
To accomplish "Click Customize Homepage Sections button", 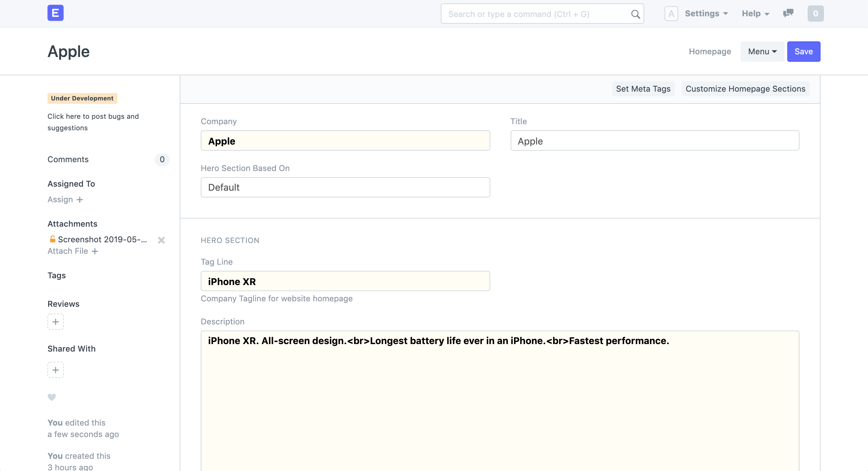I will pyautogui.click(x=745, y=89).
